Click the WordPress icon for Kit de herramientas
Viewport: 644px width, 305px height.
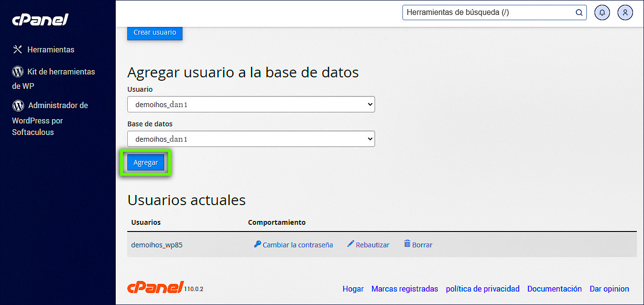(x=18, y=71)
